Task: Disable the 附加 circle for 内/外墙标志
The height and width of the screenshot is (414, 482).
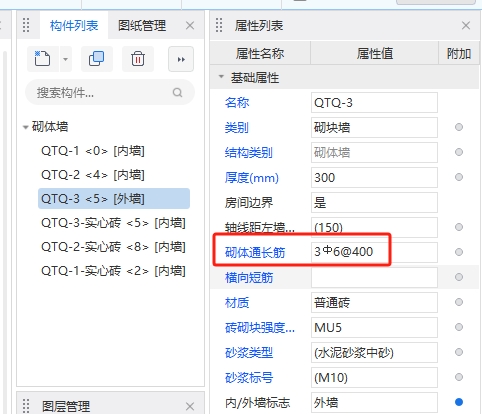Action: pyautogui.click(x=459, y=402)
